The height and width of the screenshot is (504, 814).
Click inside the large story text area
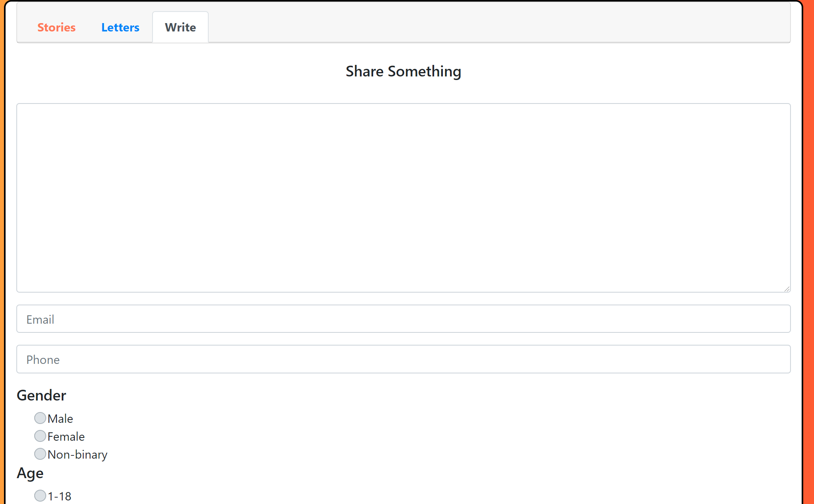403,197
